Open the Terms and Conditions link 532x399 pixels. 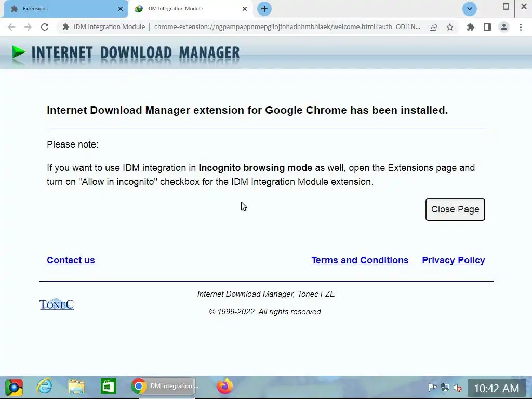tap(360, 260)
